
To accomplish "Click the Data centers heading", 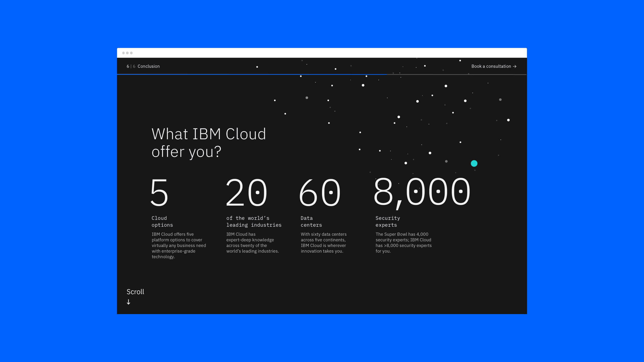I will (x=311, y=221).
